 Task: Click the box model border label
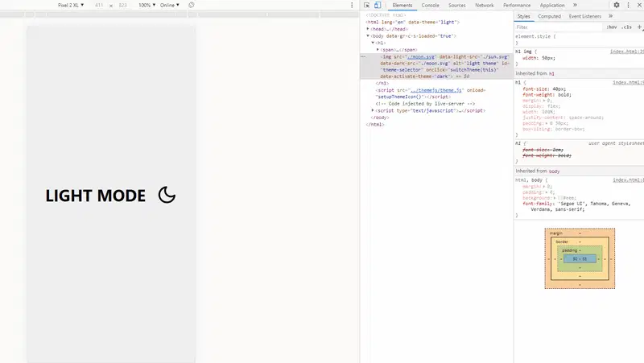(562, 241)
